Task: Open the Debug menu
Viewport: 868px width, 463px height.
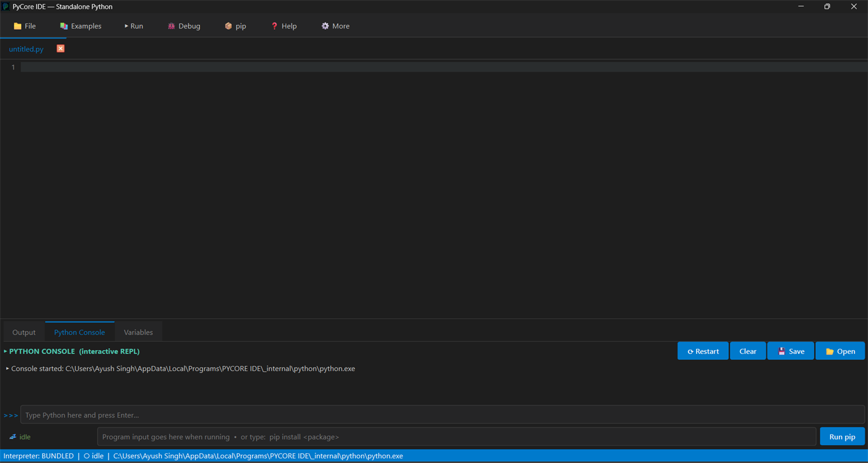Action: tap(184, 26)
